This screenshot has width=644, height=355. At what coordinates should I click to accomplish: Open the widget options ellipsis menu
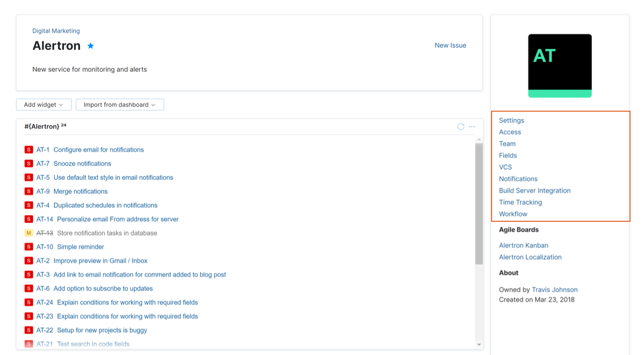[x=472, y=126]
